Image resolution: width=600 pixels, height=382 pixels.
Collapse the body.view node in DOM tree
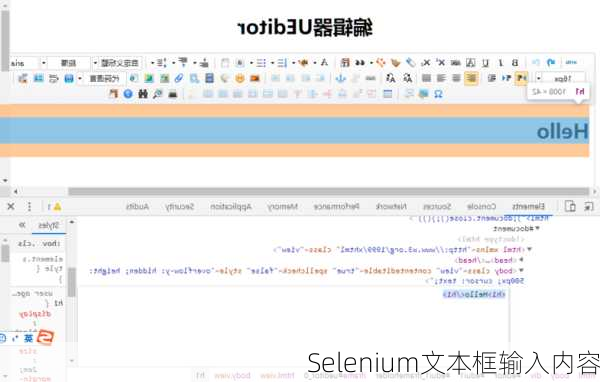521,270
